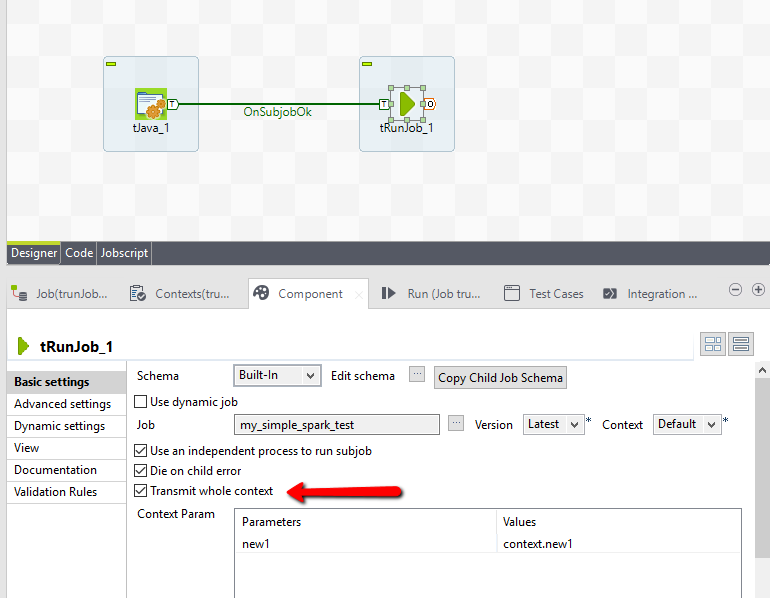The image size is (770, 598).
Task: Maximize the component view panel
Action: [758, 290]
